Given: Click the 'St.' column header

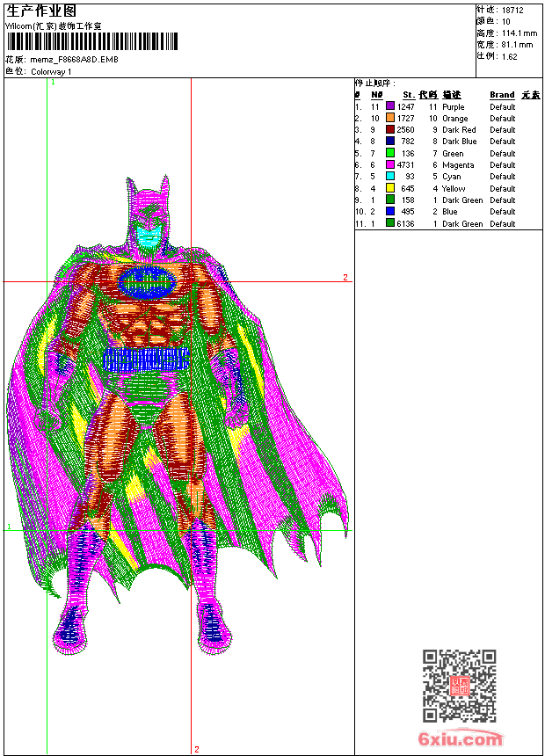Looking at the screenshot, I should 409,95.
